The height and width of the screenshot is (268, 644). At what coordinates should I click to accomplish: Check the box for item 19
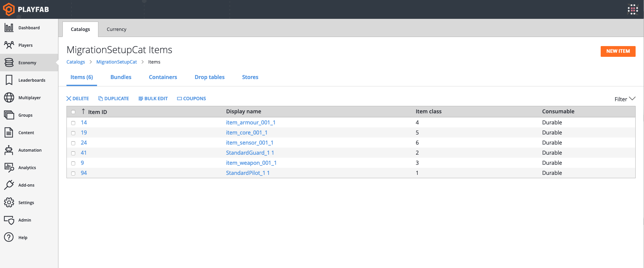pyautogui.click(x=73, y=133)
